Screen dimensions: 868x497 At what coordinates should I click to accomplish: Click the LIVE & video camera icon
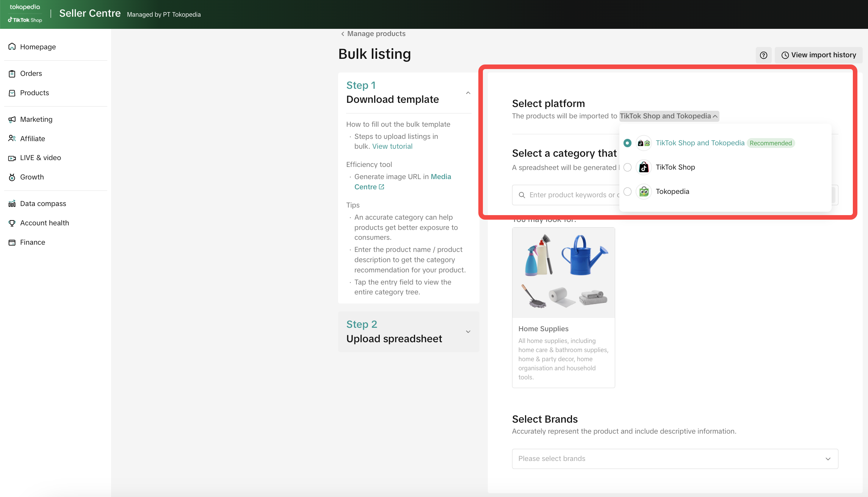pos(12,158)
